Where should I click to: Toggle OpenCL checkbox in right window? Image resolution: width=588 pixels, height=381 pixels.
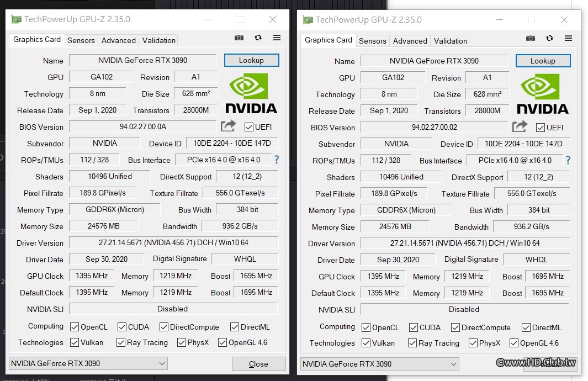366,327
